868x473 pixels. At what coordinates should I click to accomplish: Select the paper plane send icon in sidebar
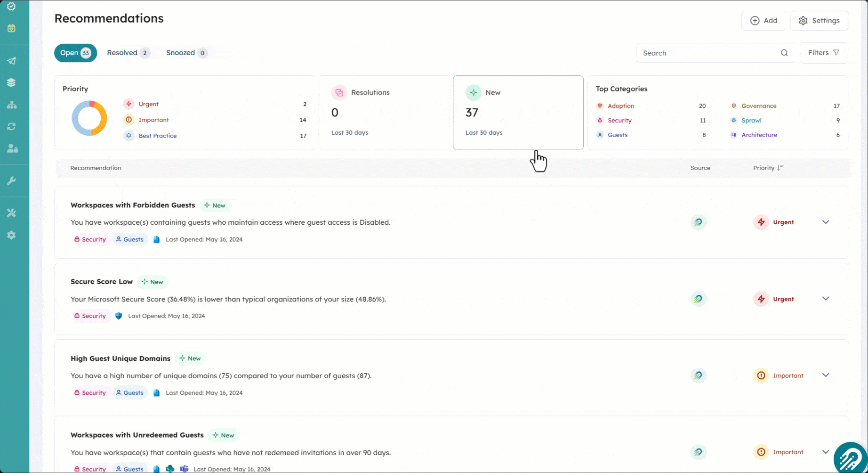point(11,60)
